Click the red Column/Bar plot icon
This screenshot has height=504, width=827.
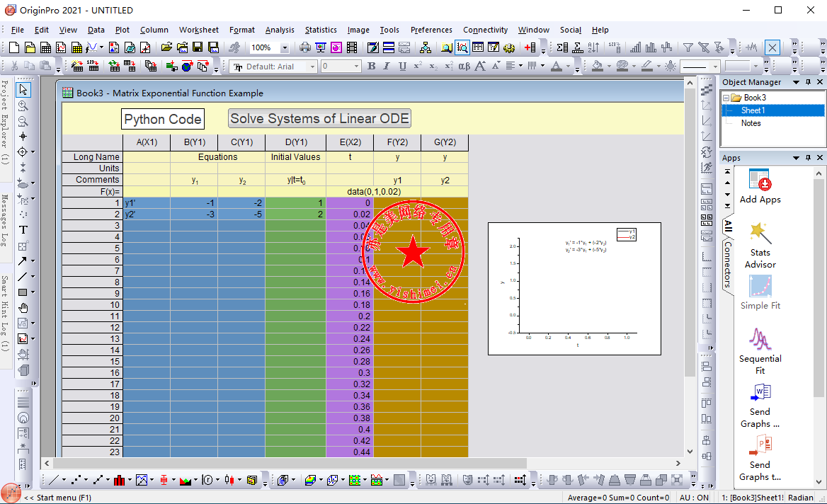120,480
